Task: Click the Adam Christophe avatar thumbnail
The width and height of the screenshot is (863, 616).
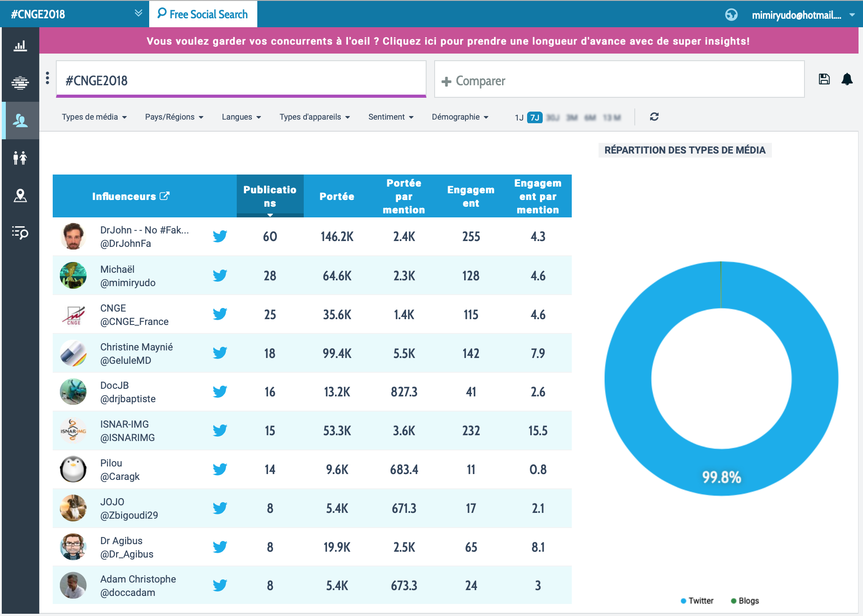Action: (73, 585)
